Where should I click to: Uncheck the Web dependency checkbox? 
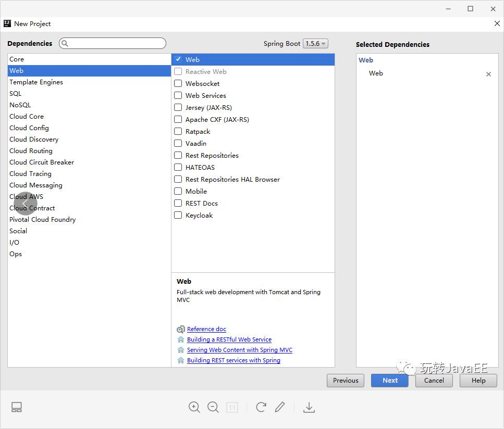click(178, 59)
